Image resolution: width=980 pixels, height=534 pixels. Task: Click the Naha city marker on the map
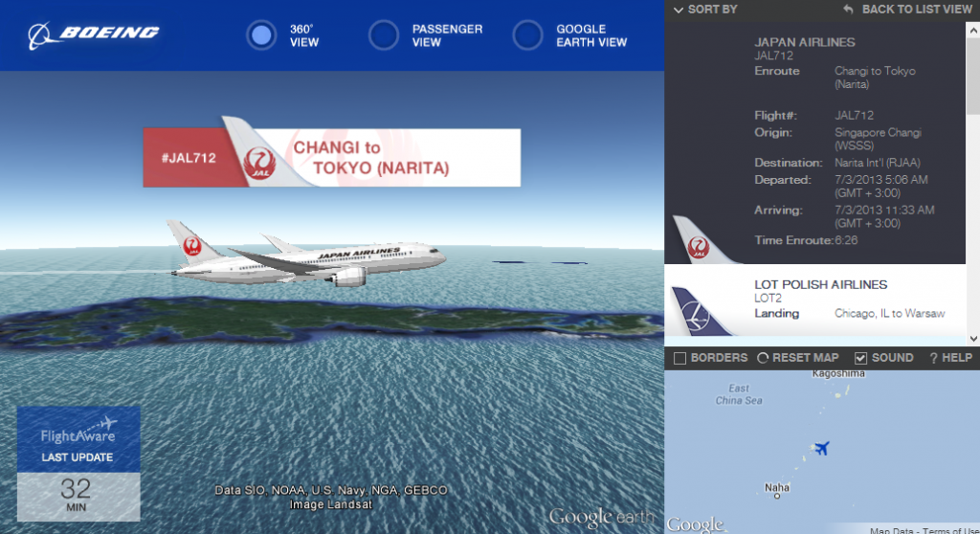tap(777, 496)
